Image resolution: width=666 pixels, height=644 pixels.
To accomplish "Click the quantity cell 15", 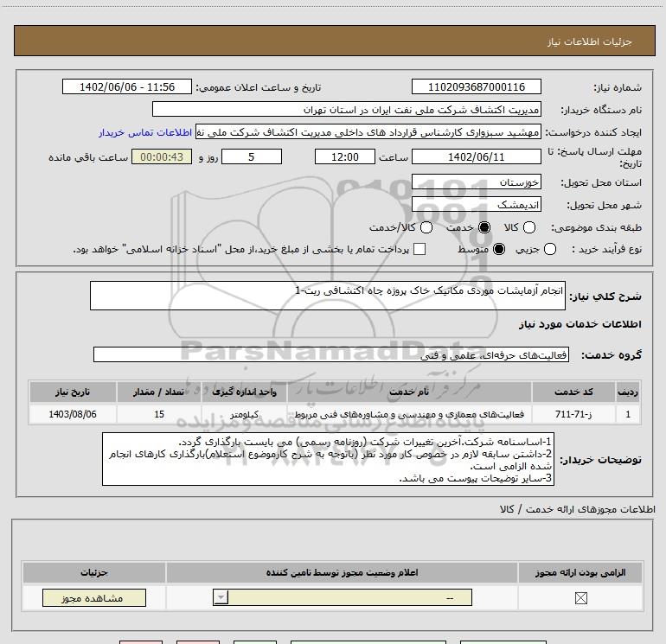I will 159,414.
